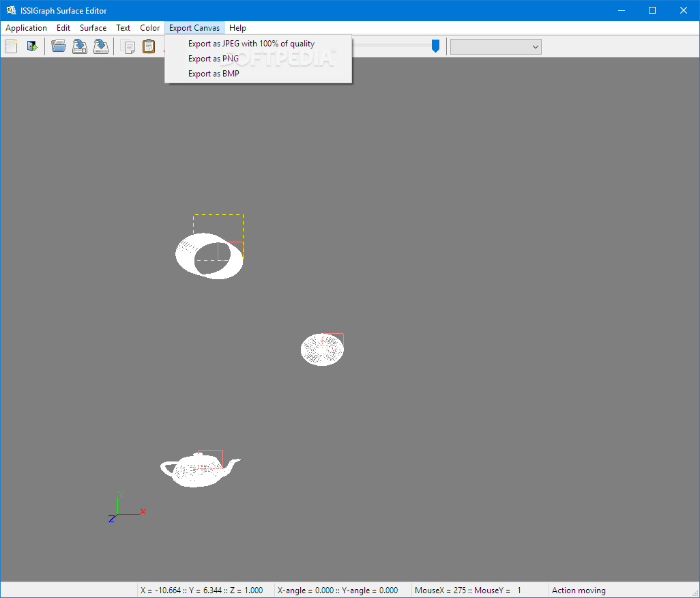Viewport: 700px width, 598px height.
Task: Expand the empty toolbar combo box
Action: pos(495,47)
